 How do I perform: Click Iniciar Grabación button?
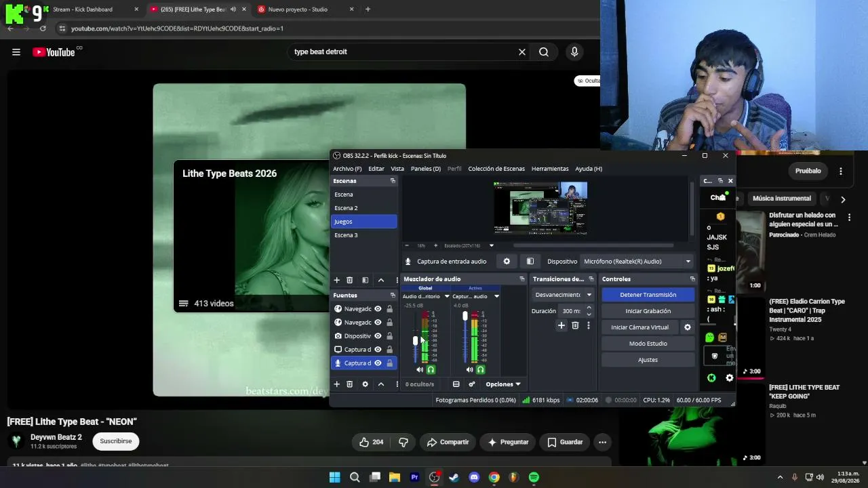tap(648, 311)
